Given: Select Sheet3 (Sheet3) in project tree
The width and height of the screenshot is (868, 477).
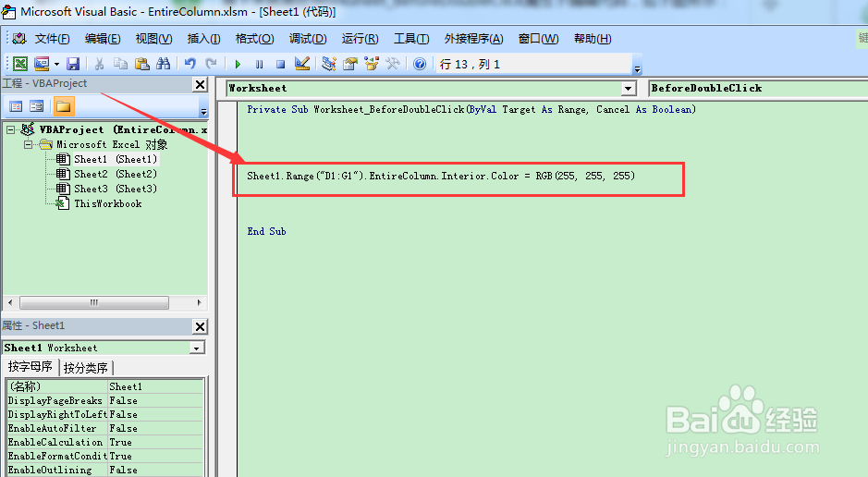Looking at the screenshot, I should tap(116, 189).
